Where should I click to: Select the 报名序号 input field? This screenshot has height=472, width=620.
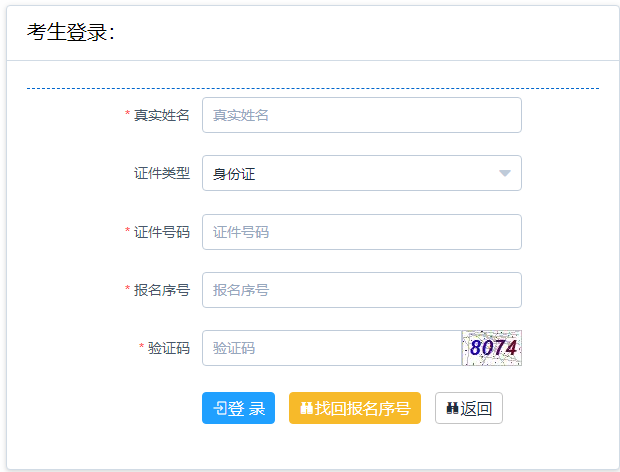click(361, 290)
